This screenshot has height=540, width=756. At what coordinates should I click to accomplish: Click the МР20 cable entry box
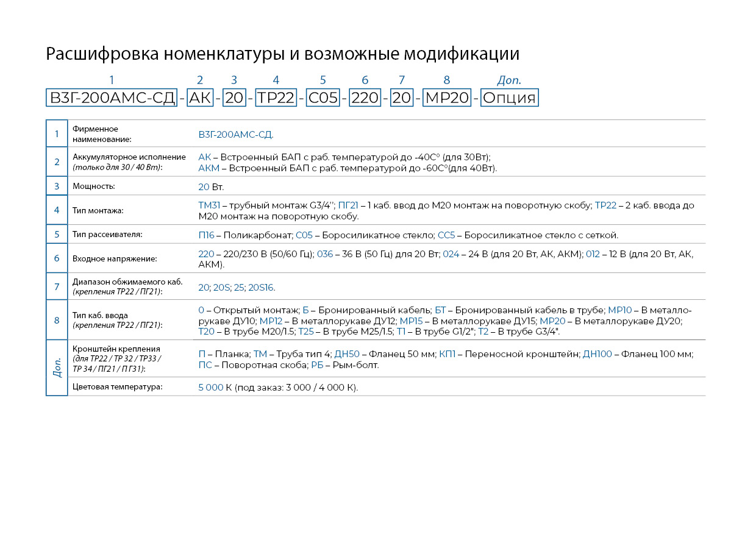[x=447, y=98]
